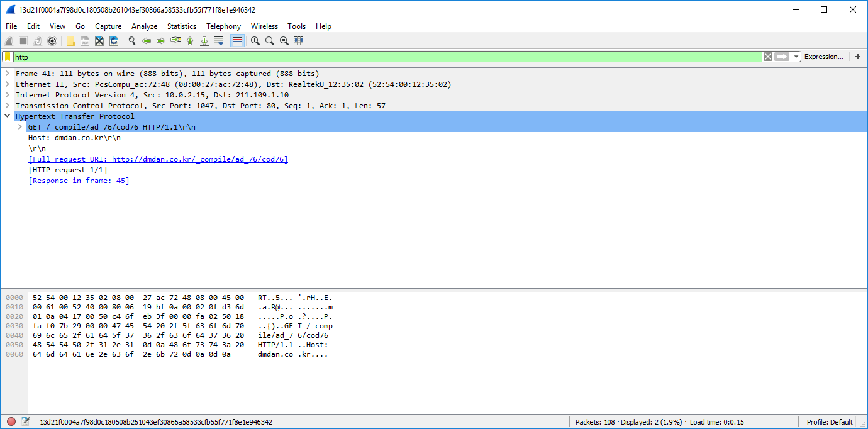868x429 pixels.
Task: Click the open capture file folder icon
Action: [x=70, y=41]
